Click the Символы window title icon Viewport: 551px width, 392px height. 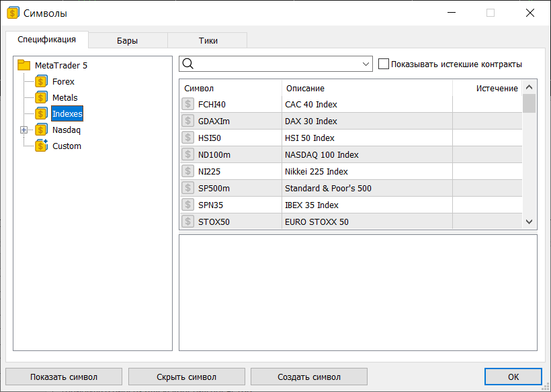click(x=13, y=13)
